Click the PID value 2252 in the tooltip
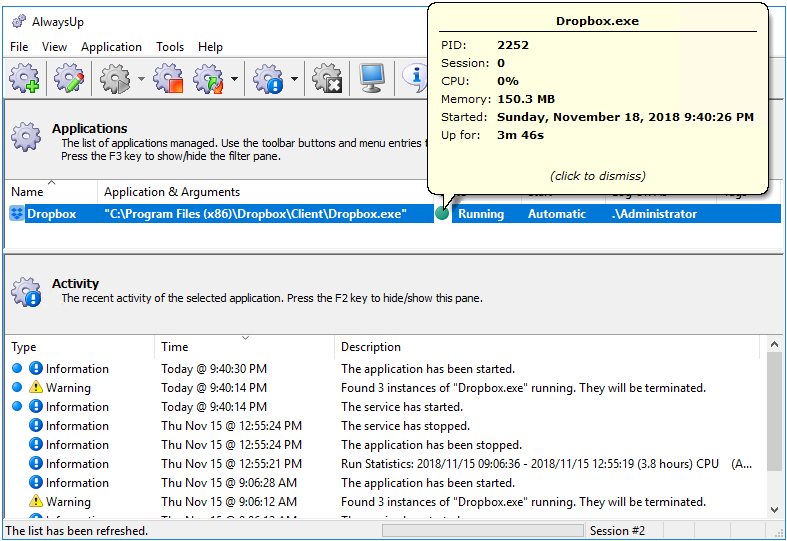 point(513,45)
